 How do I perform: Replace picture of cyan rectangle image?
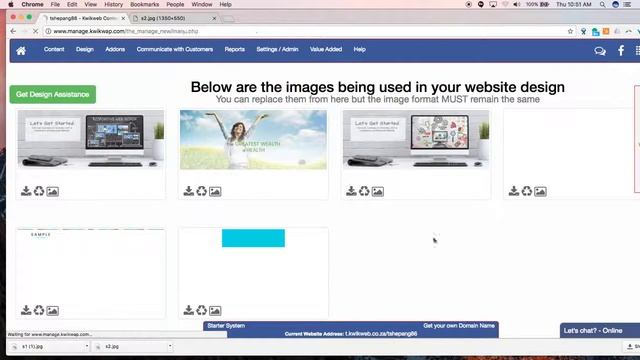(215, 311)
